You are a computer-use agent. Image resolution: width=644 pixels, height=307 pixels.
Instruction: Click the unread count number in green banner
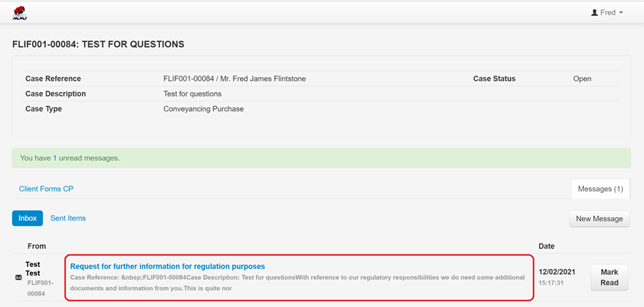[55, 158]
